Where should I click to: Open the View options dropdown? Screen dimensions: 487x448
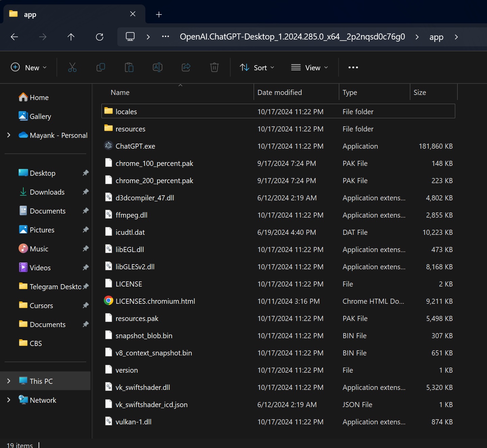tap(309, 67)
